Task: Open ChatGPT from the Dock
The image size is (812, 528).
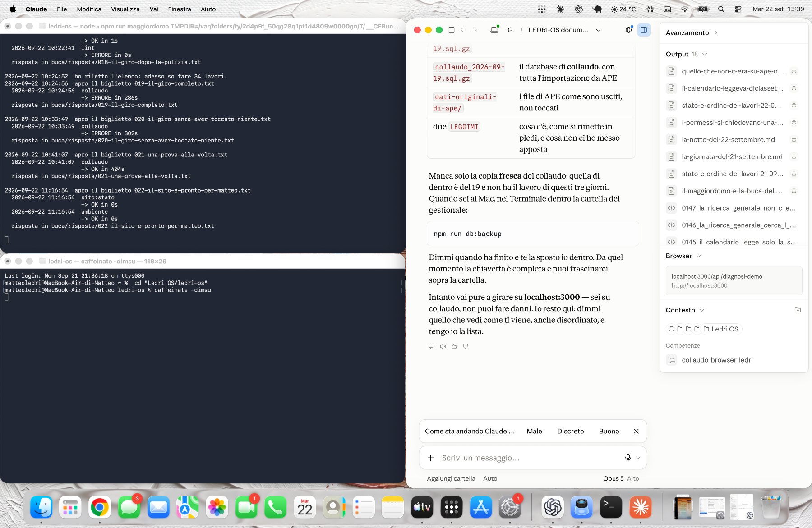Action: point(553,507)
